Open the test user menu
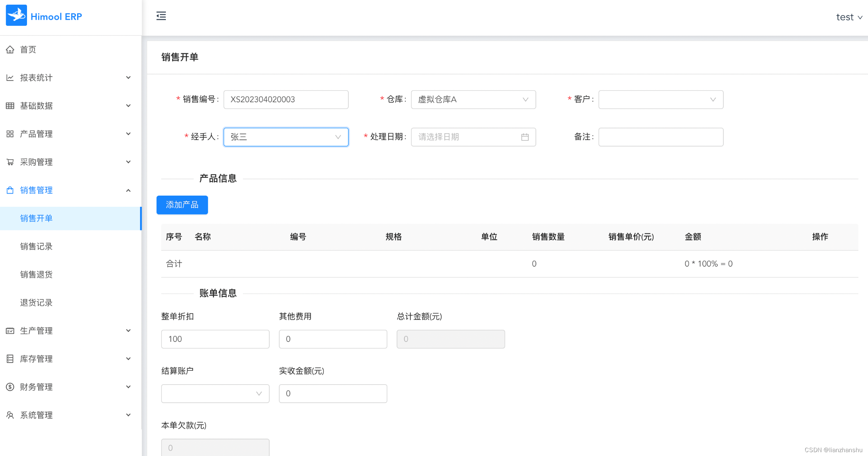 849,17
